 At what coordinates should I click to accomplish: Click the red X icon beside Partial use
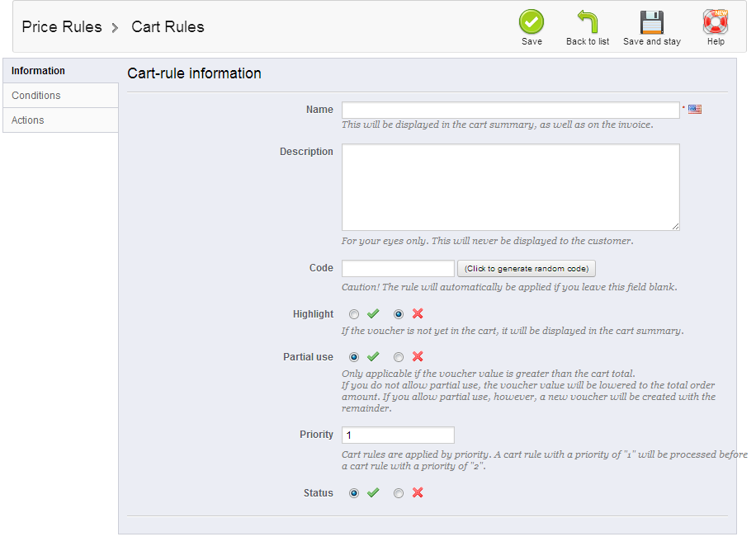point(418,357)
